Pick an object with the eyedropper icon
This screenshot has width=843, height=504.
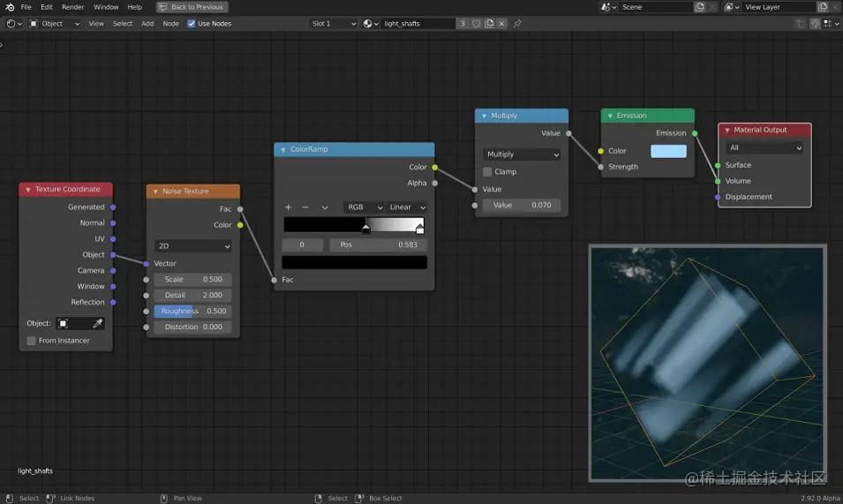(97, 323)
